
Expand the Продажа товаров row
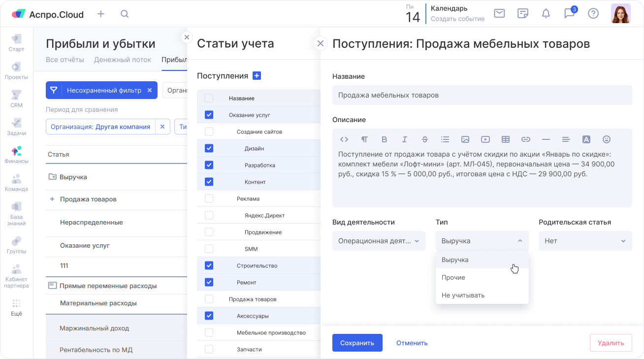[x=52, y=199]
